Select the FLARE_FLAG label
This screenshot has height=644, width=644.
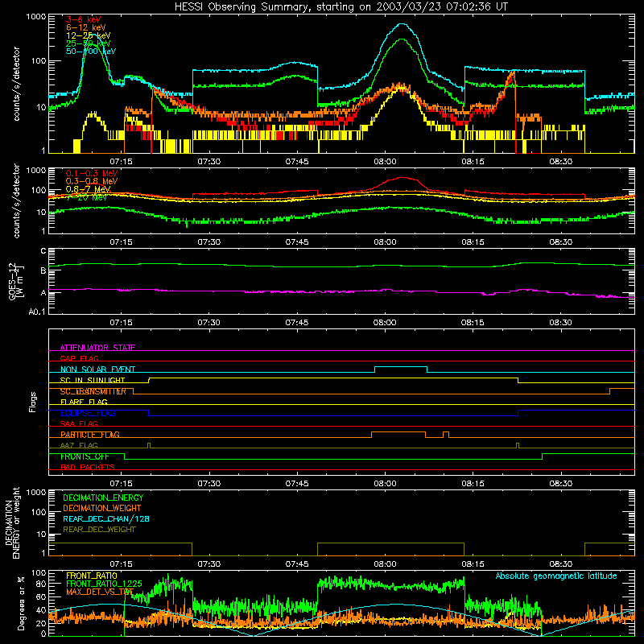point(84,402)
